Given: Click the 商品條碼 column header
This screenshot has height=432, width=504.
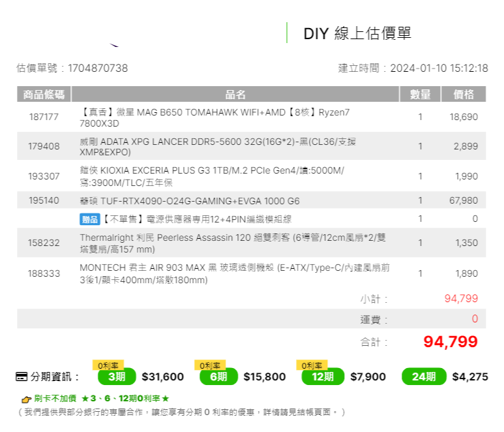Looking at the screenshot, I should (x=44, y=94).
